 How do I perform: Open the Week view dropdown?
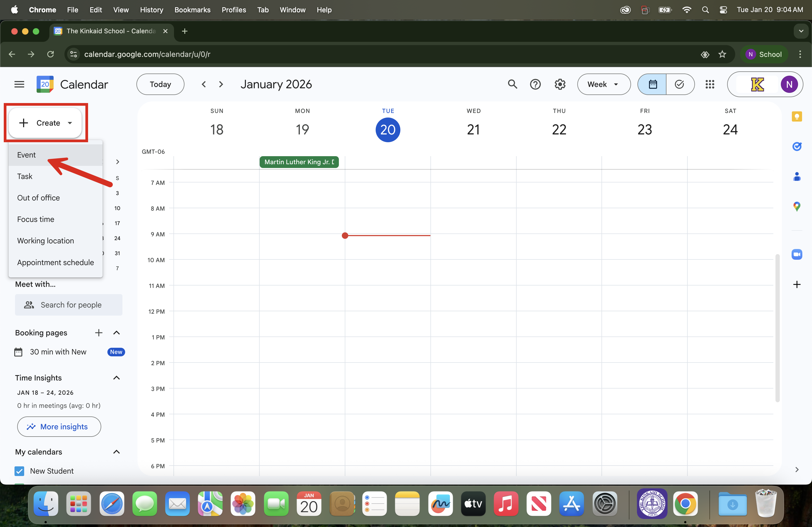click(603, 84)
